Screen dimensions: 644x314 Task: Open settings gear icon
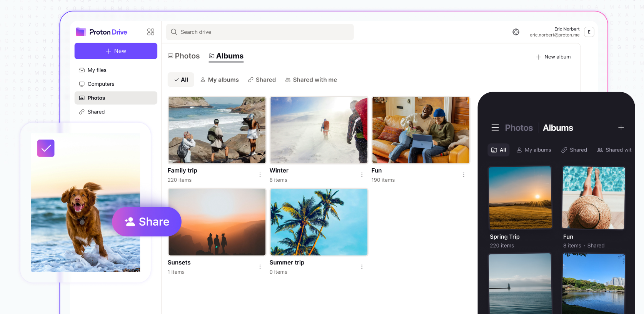click(516, 32)
